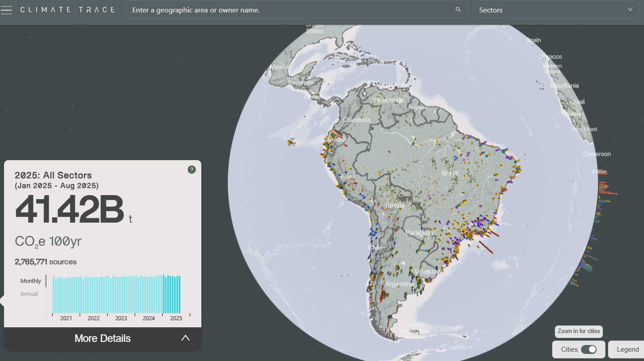Select the highlighted 2025 bars in chart
644x361 pixels.
(x=172, y=295)
